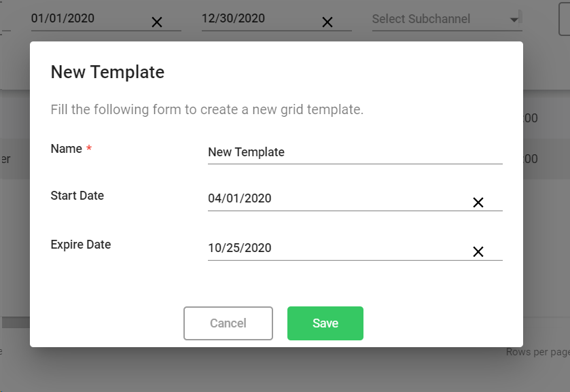Clear the 01/01/2020 date filter

(x=157, y=22)
